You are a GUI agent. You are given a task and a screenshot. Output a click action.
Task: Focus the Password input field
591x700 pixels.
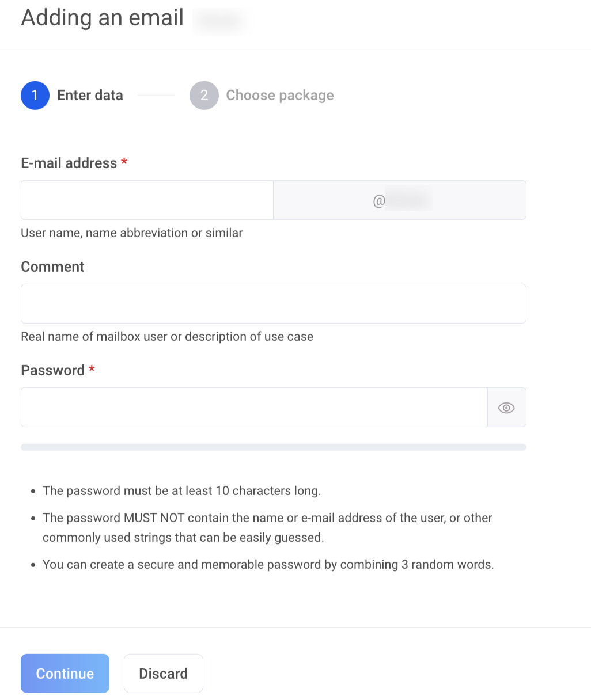254,408
